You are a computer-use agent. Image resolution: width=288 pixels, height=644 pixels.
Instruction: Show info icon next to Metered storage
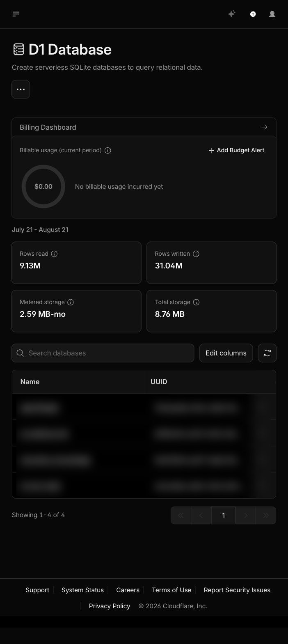click(x=71, y=302)
